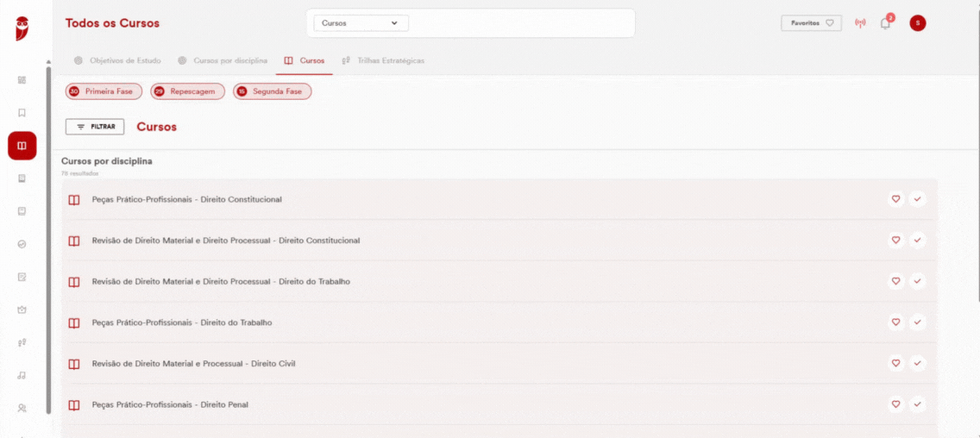The image size is (980, 438).
Task: Favorite Peças Prático-Profissionais - Direito Constitucional with heart
Action: 895,199
